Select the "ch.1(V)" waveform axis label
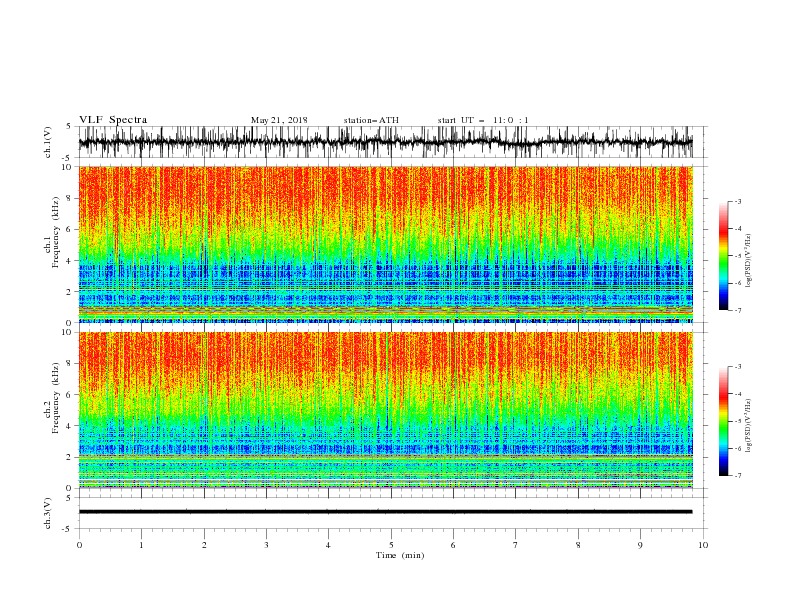 (x=48, y=142)
